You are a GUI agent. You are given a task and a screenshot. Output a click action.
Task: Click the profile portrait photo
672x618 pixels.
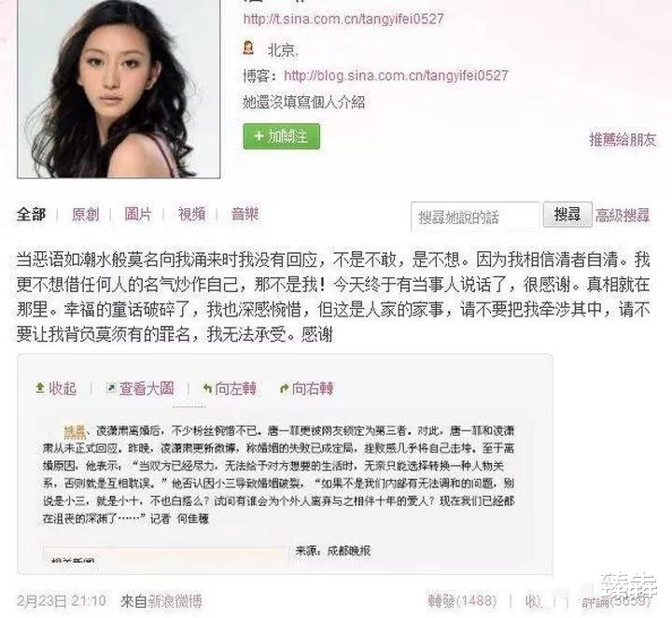[x=119, y=88]
